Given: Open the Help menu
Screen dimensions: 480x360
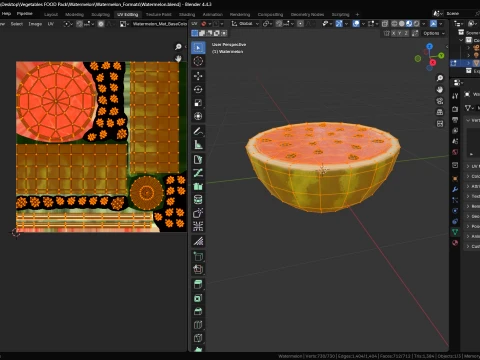Looking at the screenshot, I should [x=6, y=14].
